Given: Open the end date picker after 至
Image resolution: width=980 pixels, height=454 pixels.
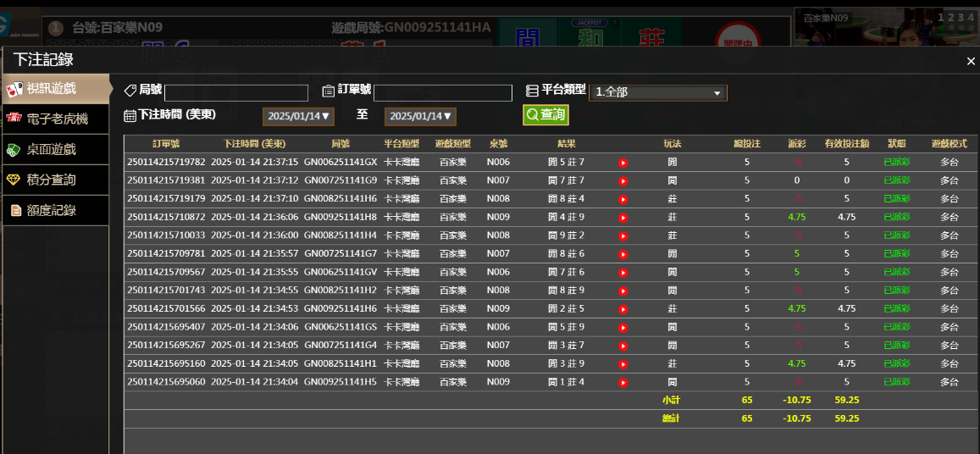Looking at the screenshot, I should tap(420, 116).
